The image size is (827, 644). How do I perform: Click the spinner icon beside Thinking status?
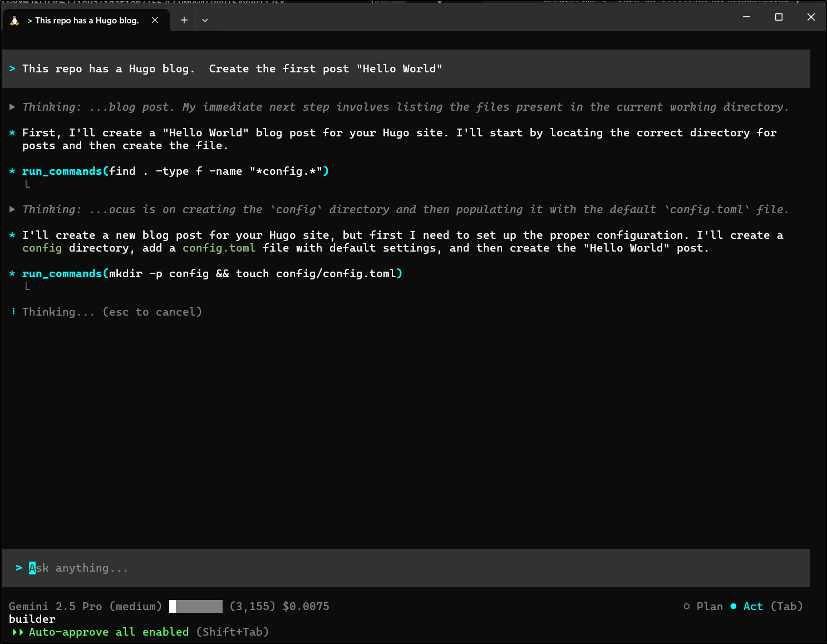[x=13, y=311]
